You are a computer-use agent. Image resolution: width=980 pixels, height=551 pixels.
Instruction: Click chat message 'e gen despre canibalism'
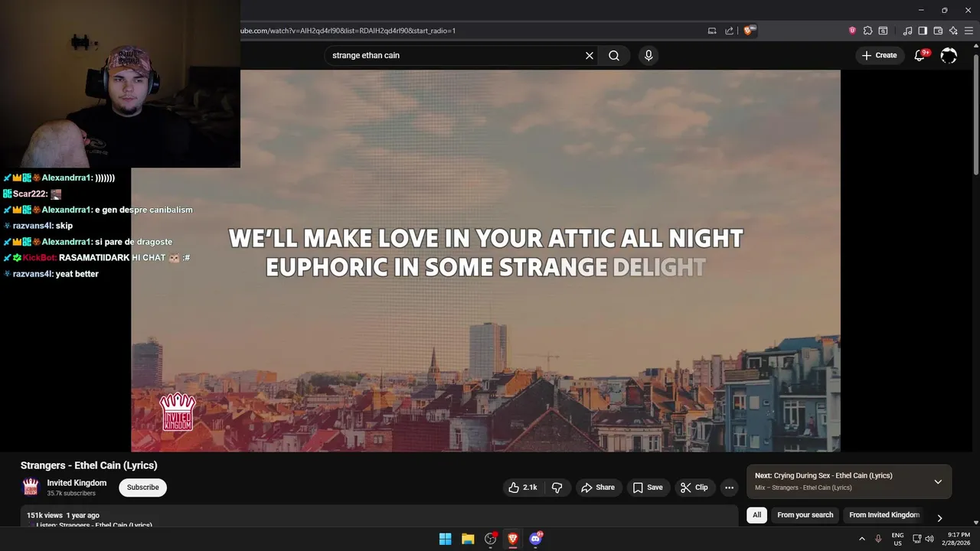[x=144, y=210]
